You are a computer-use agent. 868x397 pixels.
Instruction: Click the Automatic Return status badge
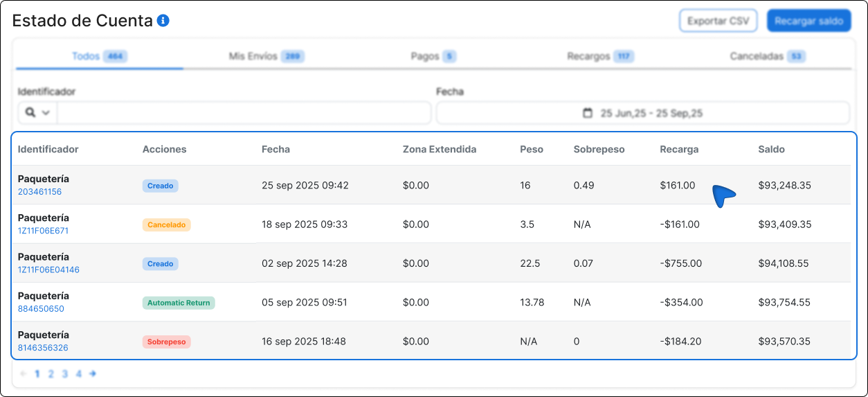(x=179, y=303)
